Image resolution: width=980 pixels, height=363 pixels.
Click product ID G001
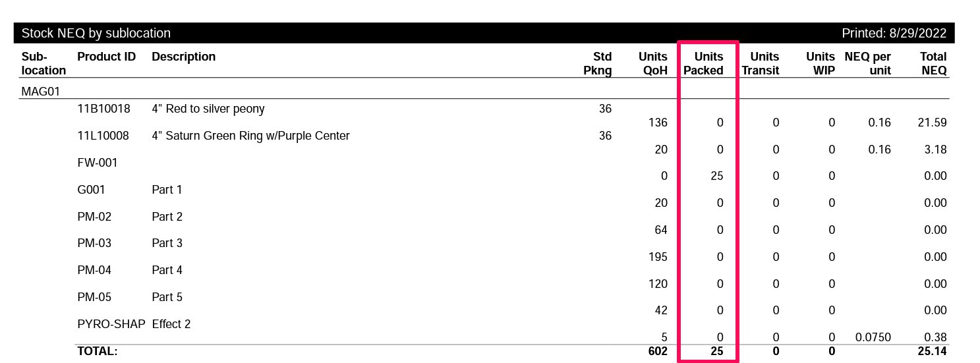[x=91, y=190]
